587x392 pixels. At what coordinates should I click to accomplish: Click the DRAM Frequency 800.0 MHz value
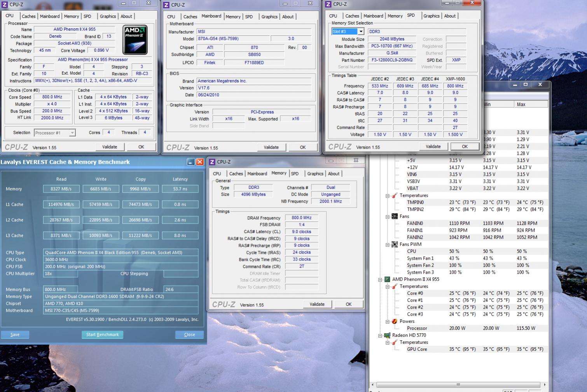[301, 218]
